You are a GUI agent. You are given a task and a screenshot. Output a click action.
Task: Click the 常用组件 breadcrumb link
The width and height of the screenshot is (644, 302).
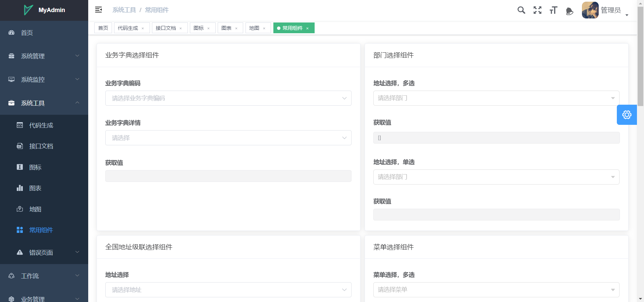click(157, 10)
